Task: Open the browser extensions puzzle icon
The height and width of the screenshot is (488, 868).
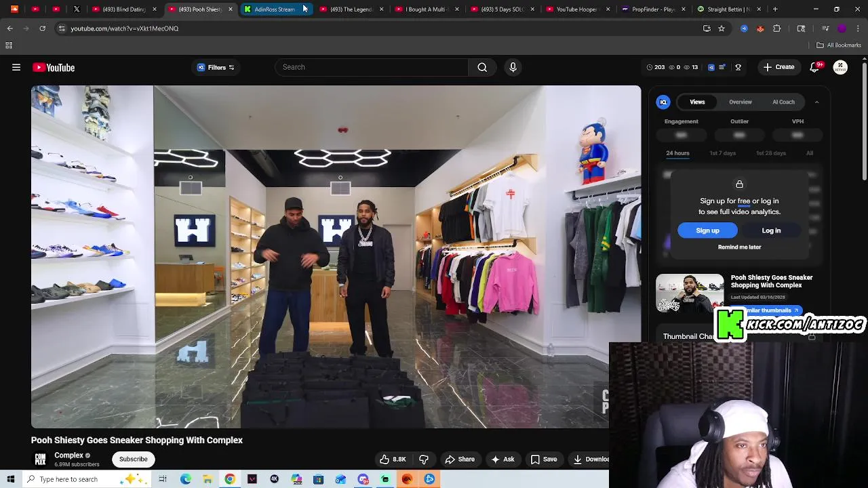Action: [777, 28]
